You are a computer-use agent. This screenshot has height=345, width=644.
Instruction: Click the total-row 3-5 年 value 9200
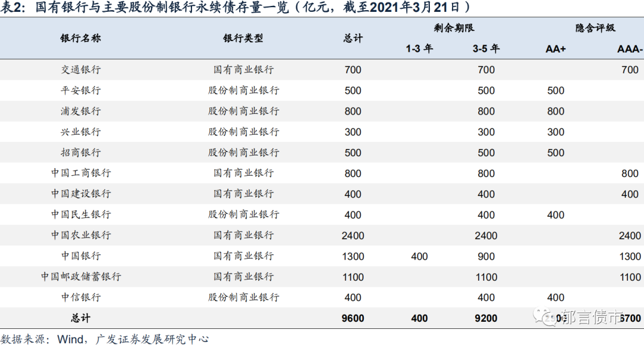[486, 318]
